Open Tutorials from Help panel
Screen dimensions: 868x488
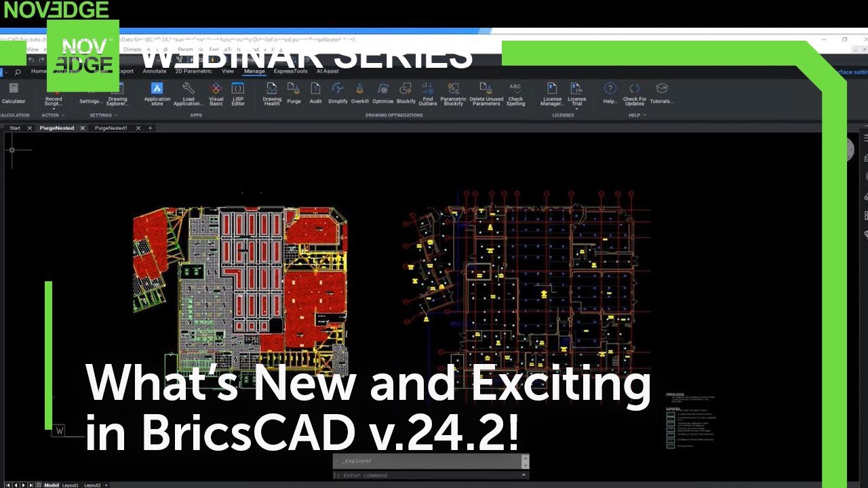(x=662, y=94)
